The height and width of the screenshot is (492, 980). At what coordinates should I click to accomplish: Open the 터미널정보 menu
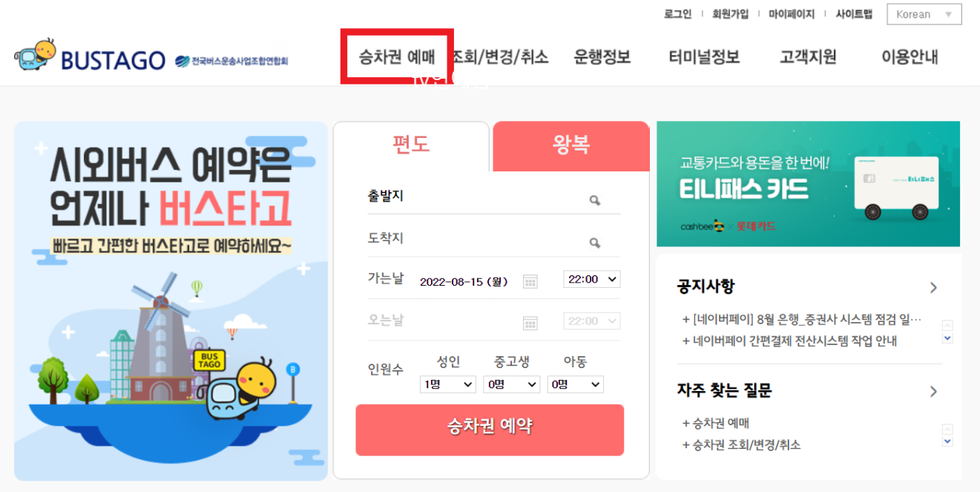704,56
